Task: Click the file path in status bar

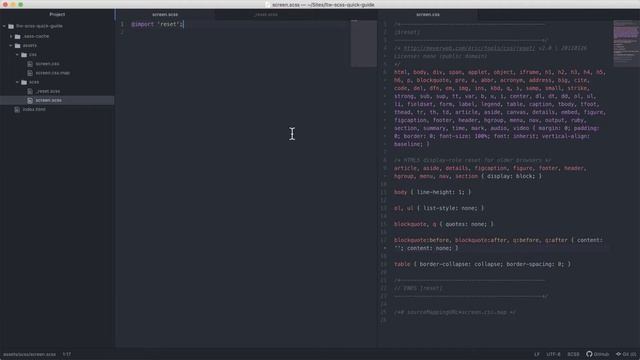Action: [29, 354]
